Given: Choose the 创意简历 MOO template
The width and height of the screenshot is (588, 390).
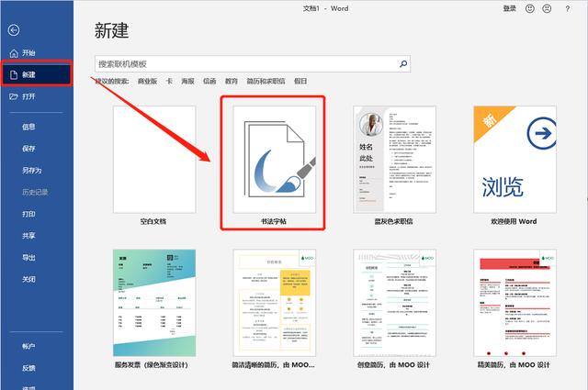Looking at the screenshot, I should coord(394,303).
